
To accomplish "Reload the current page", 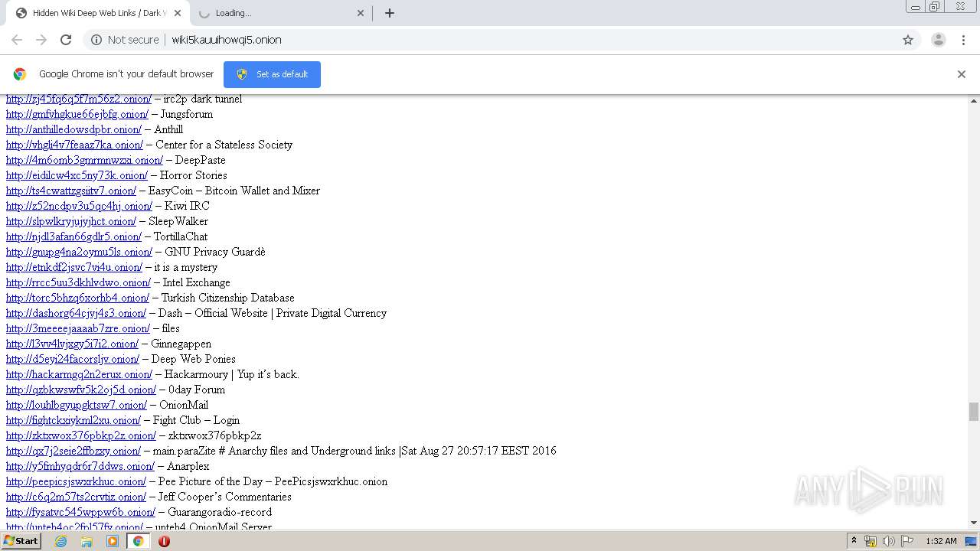I will 66,40.
